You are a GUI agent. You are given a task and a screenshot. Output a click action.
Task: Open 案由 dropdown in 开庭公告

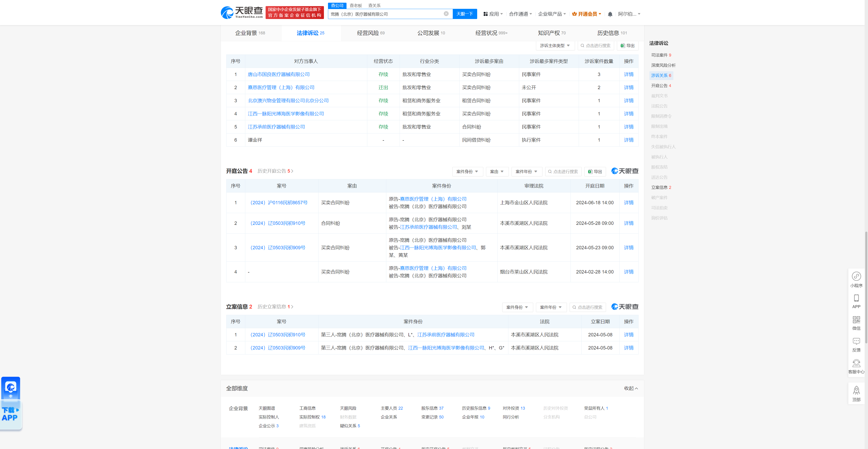coord(497,172)
